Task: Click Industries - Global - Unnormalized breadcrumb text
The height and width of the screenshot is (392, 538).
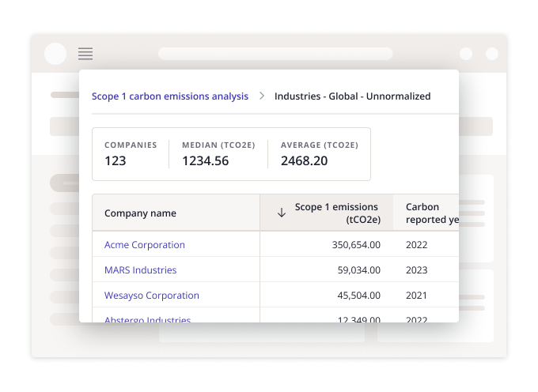Action: (352, 96)
